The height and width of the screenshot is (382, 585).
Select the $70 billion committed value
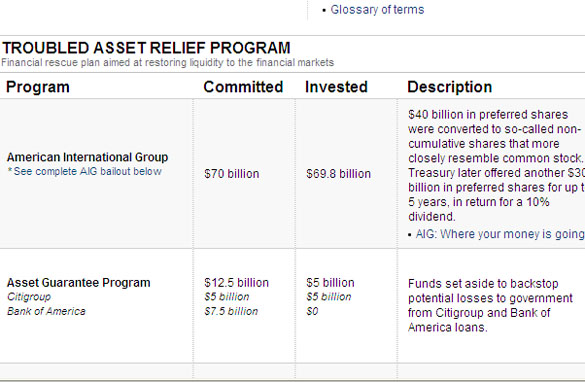(232, 174)
